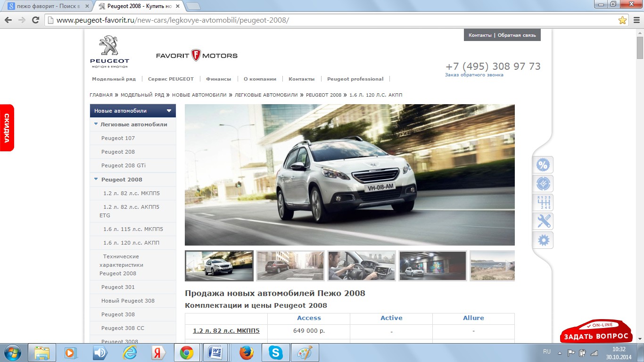
Task: Click the ГЛАВНАЯ breadcrumb link
Action: click(101, 95)
